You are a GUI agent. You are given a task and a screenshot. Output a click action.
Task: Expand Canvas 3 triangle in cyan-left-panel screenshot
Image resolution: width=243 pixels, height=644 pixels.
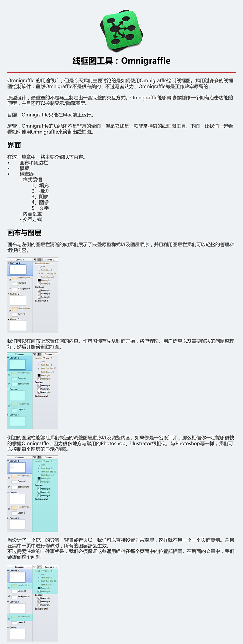[x=8, y=415]
